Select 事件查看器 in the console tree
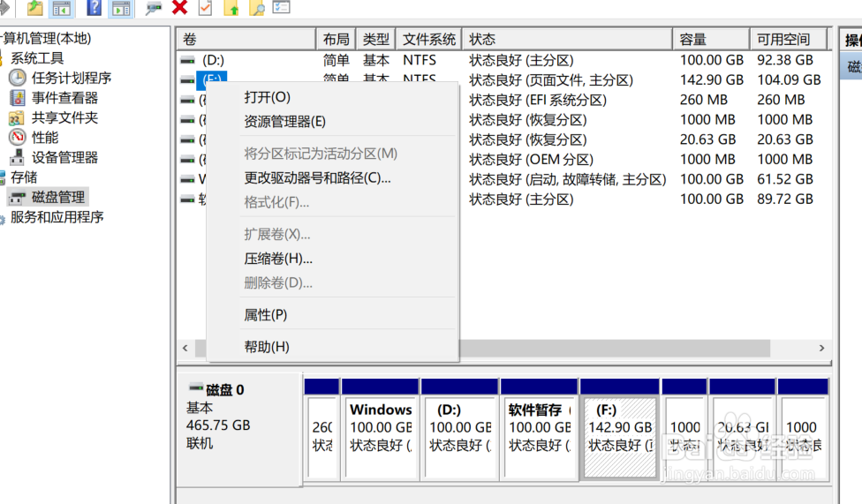 click(64, 98)
